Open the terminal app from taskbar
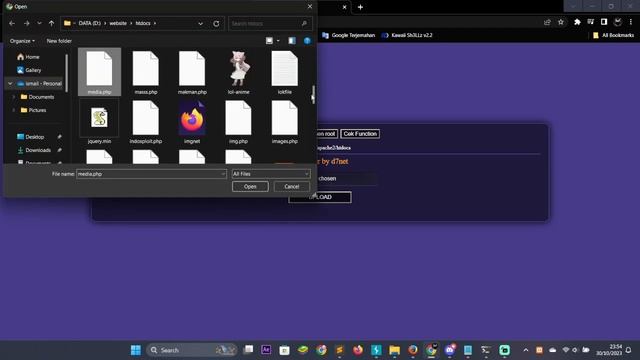This screenshot has height=360, width=640. coord(486,350)
